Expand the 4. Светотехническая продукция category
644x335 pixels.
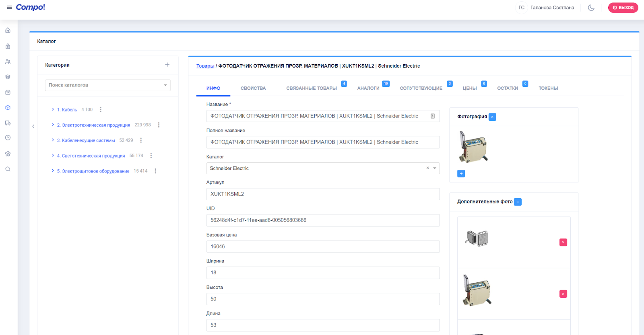tap(53, 155)
